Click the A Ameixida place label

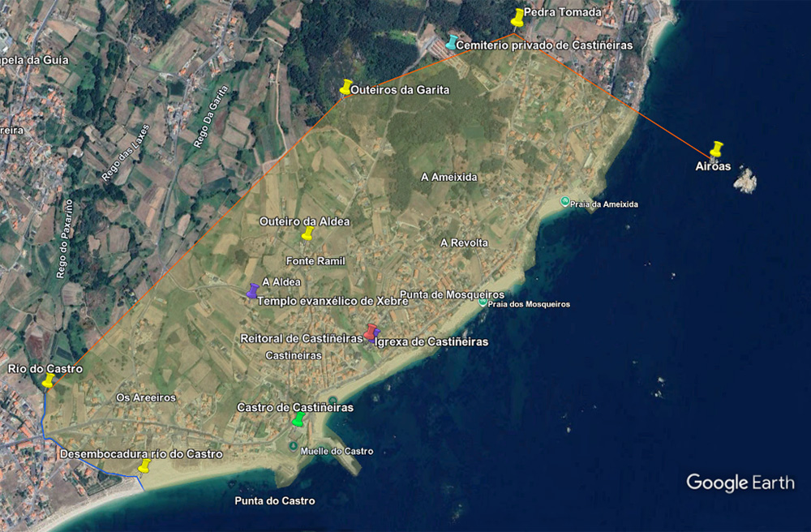pyautogui.click(x=449, y=177)
